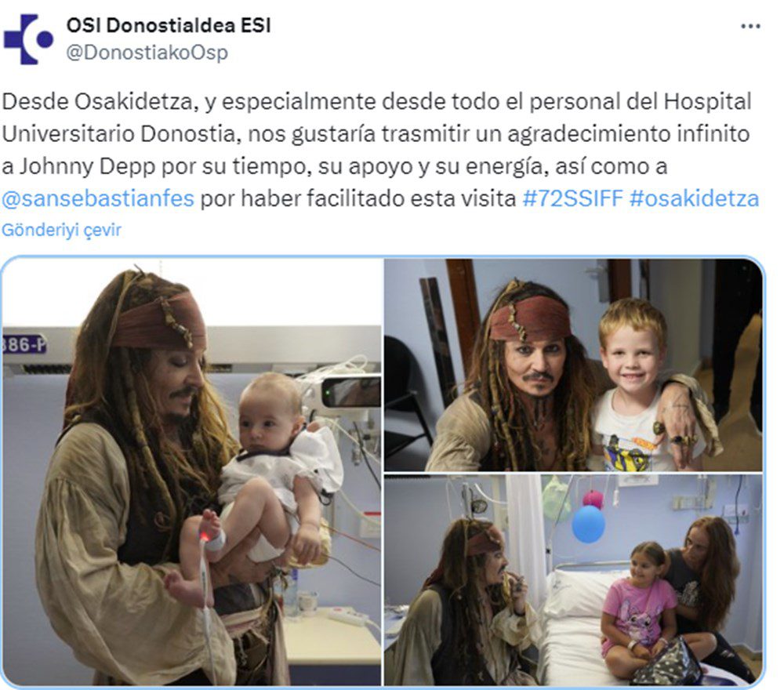Open the photo with girl on hospital bed
Image resolution: width=784 pixels, height=690 pixels.
(574, 580)
